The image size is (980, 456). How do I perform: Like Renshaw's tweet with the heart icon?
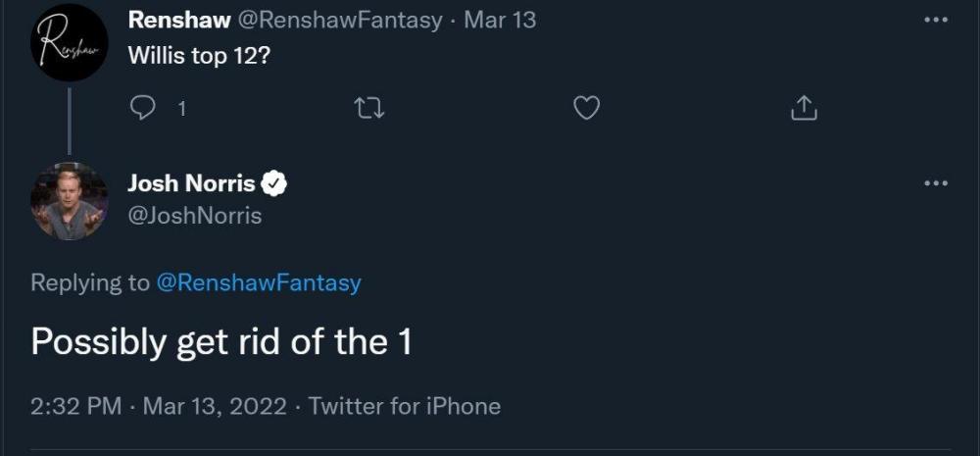click(586, 109)
